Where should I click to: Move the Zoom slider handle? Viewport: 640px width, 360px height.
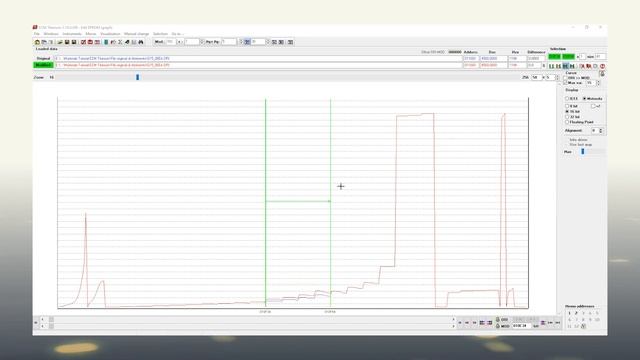pyautogui.click(x=138, y=77)
